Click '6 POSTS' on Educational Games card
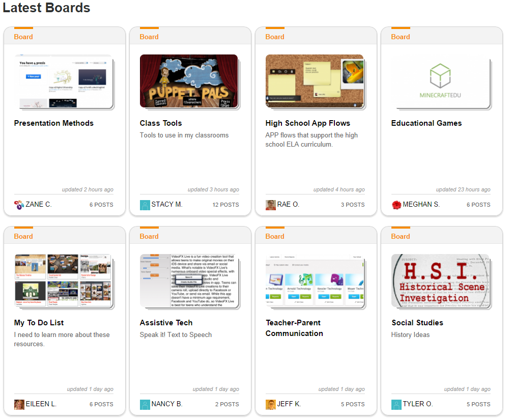 click(x=478, y=205)
